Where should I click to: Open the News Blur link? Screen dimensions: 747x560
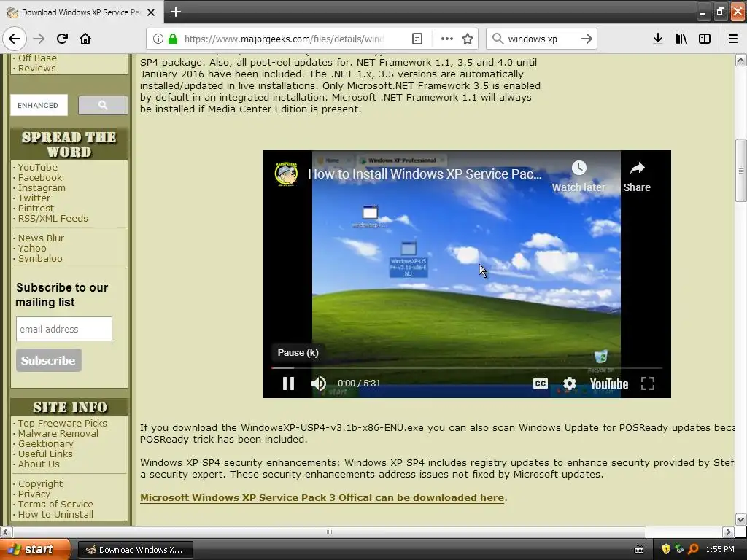[x=41, y=238]
